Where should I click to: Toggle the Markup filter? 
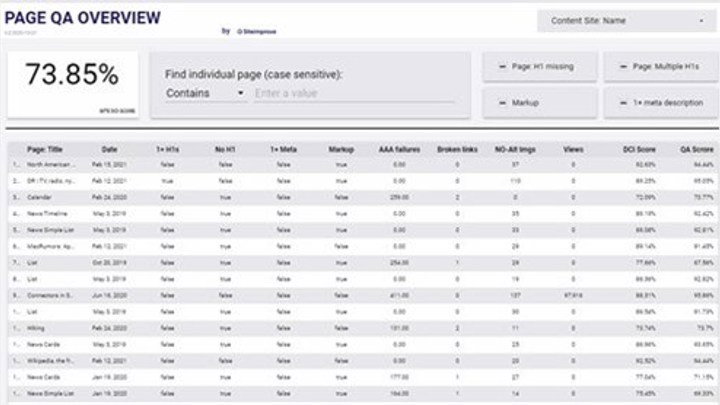(540, 102)
